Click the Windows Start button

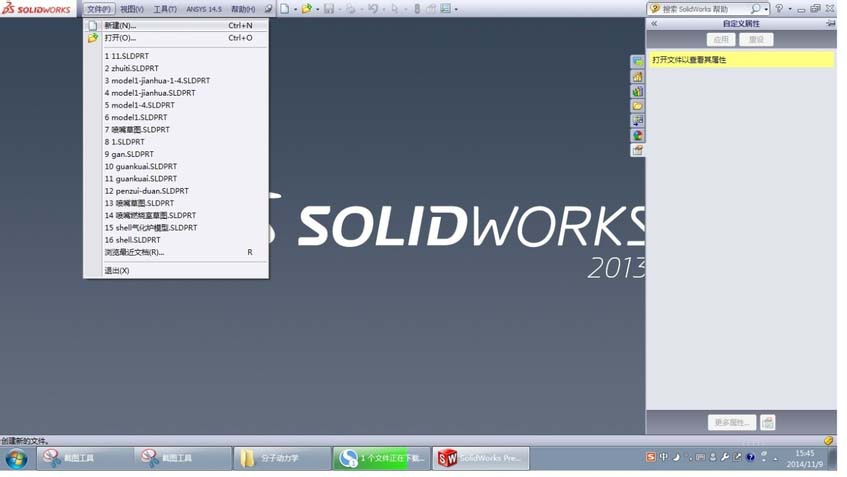16,459
